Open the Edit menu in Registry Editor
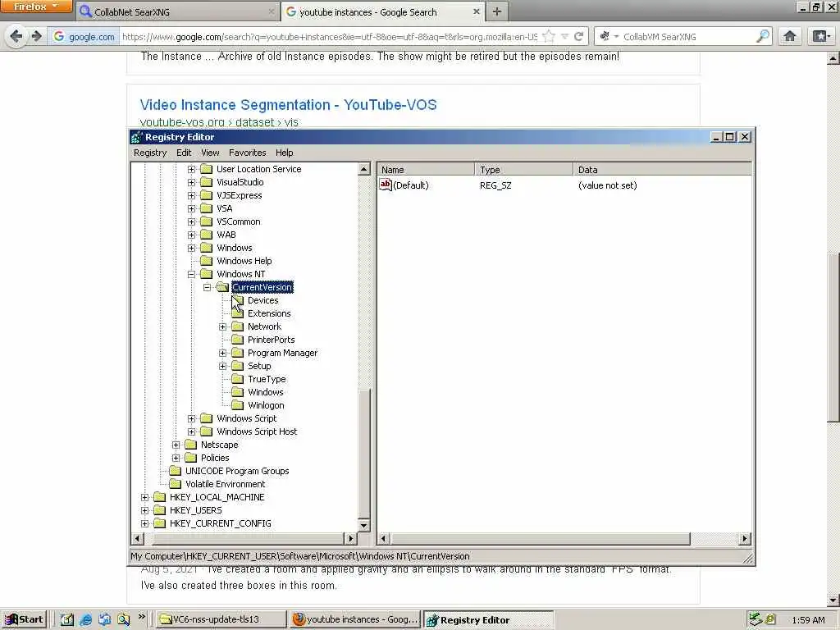The image size is (840, 630). 184,153
